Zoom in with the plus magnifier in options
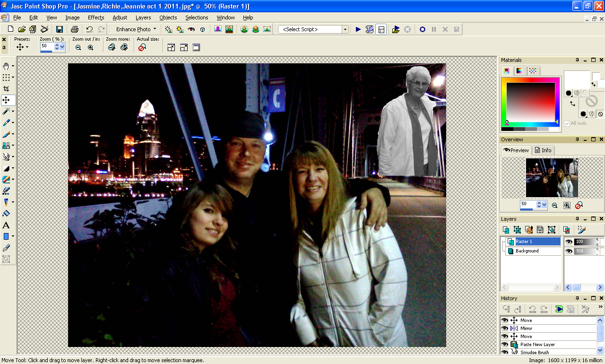Viewport: 605px width, 364px height. [x=90, y=47]
